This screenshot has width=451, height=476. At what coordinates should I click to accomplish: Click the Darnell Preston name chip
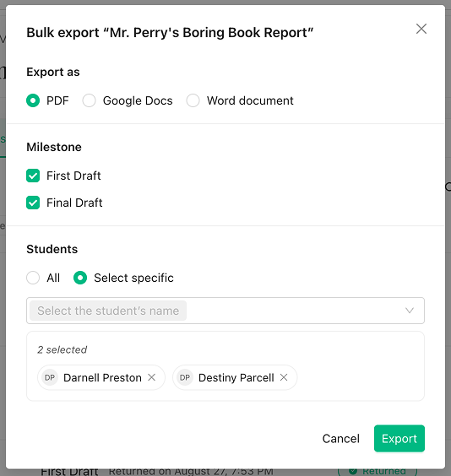(101, 377)
